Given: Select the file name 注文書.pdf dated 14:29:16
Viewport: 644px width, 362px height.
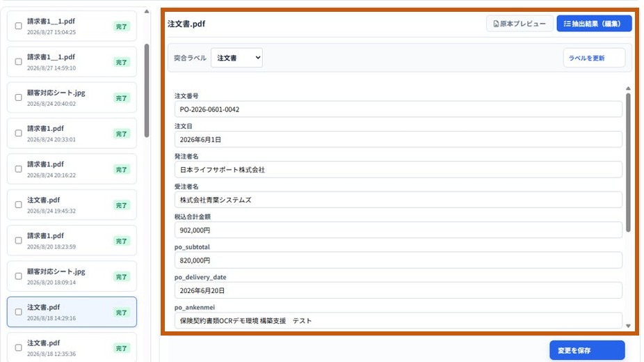Looking at the screenshot, I should [44, 307].
